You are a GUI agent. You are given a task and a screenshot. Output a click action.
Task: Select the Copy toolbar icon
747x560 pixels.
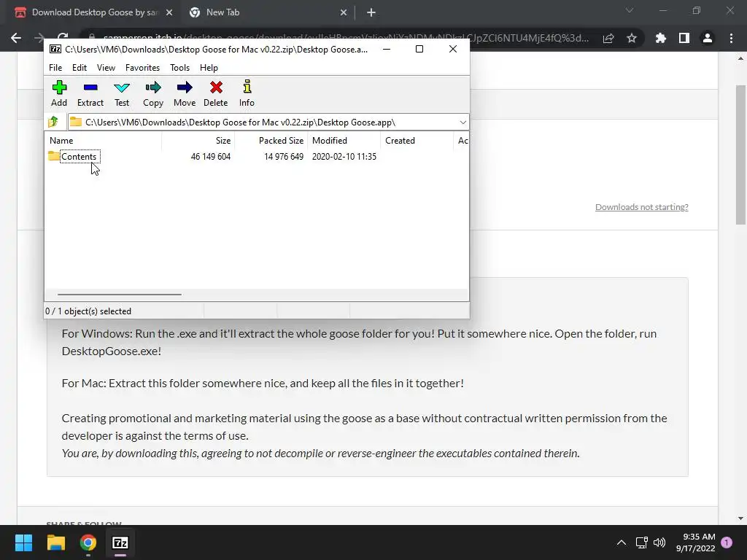pos(153,93)
